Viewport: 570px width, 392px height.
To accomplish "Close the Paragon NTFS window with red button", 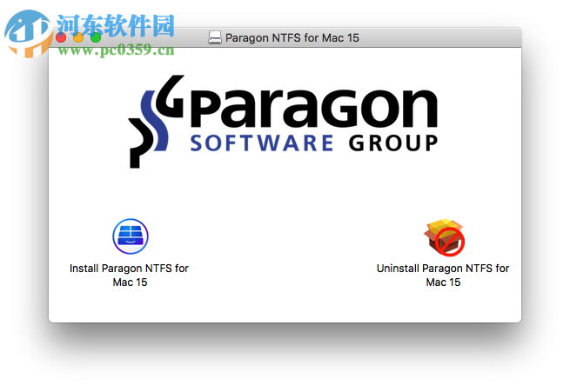I will (x=61, y=37).
